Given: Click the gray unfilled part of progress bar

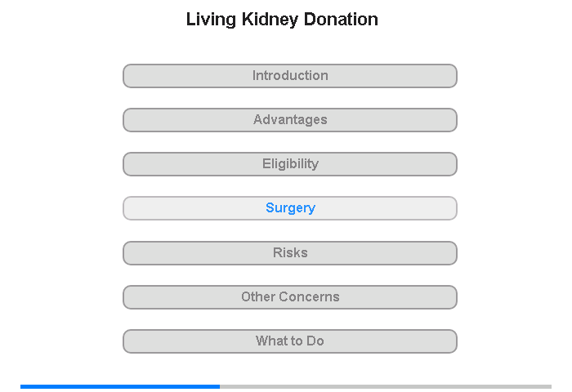Looking at the screenshot, I should point(386,386).
